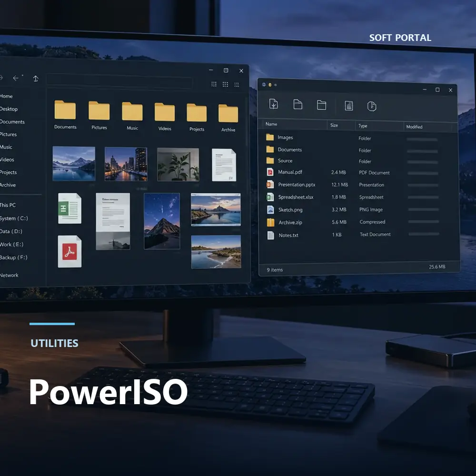
Task: Click the Sketch.png image icon
Action: point(270,210)
